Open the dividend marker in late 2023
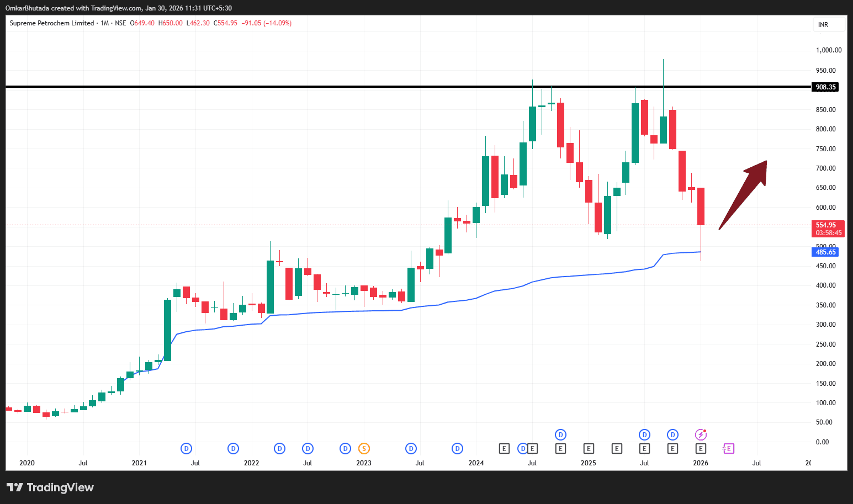Image resolution: width=853 pixels, height=504 pixels. (457, 448)
